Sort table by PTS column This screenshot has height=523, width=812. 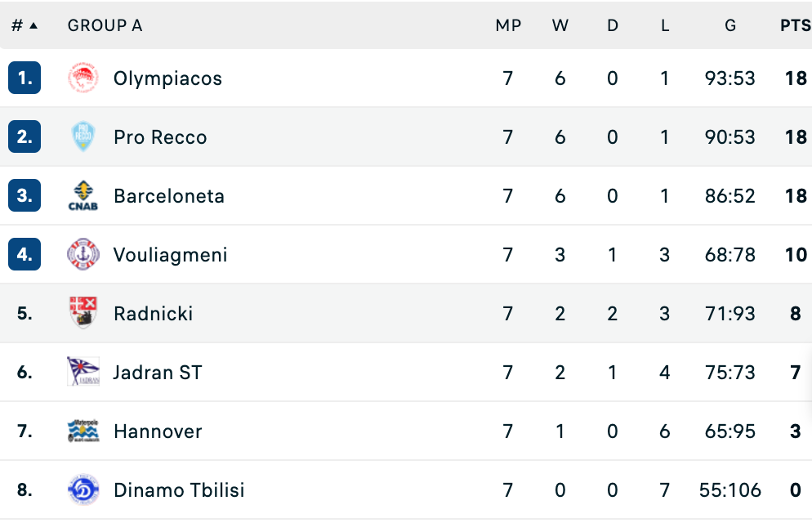pos(796,25)
